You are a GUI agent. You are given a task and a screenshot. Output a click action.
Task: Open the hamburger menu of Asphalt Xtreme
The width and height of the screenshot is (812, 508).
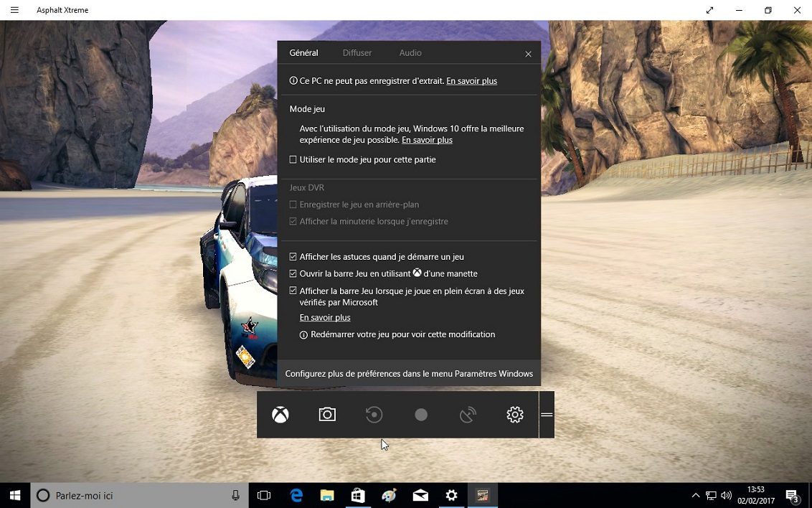pos(14,10)
